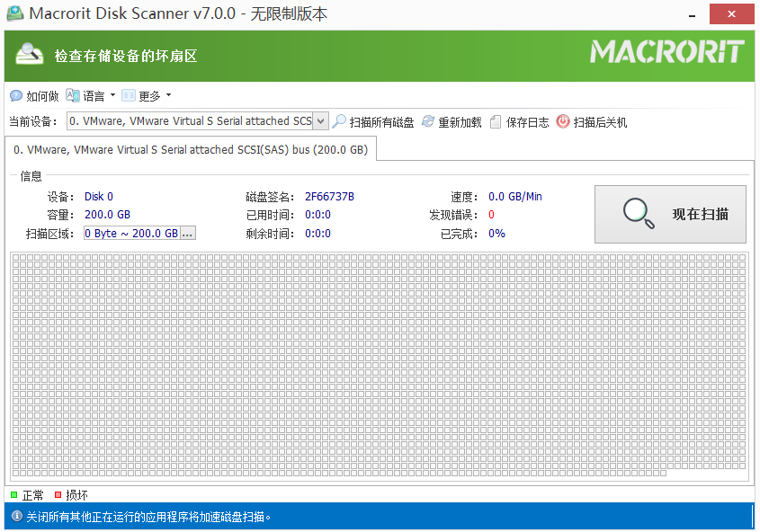
Task: Click the '0.0 GB/Min' speed value
Action: [x=514, y=197]
